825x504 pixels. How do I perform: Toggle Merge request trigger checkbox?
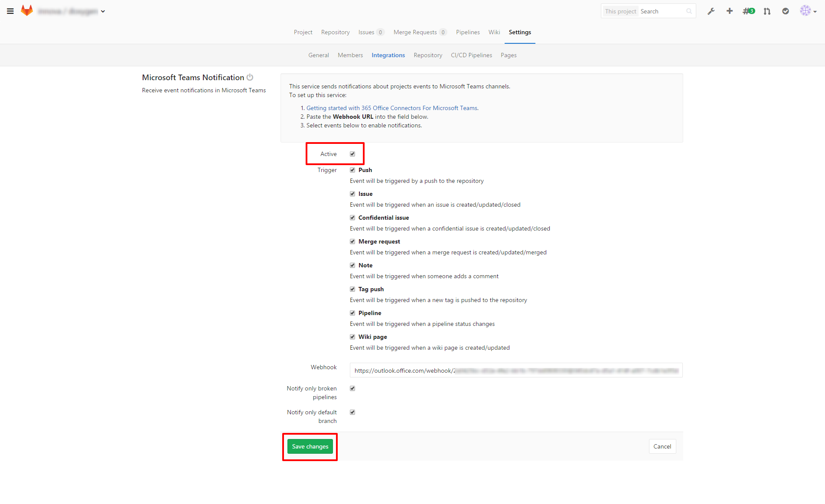(352, 241)
